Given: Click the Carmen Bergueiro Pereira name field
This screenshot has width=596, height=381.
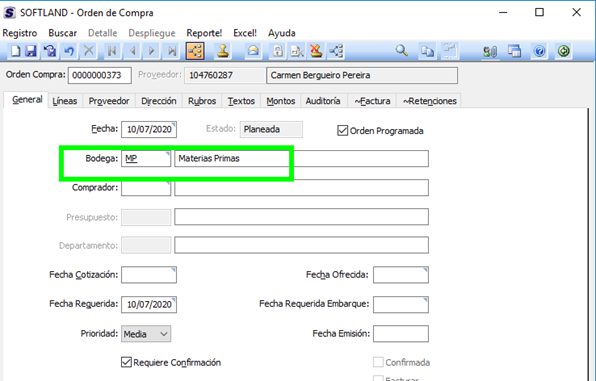Looking at the screenshot, I should point(362,75).
